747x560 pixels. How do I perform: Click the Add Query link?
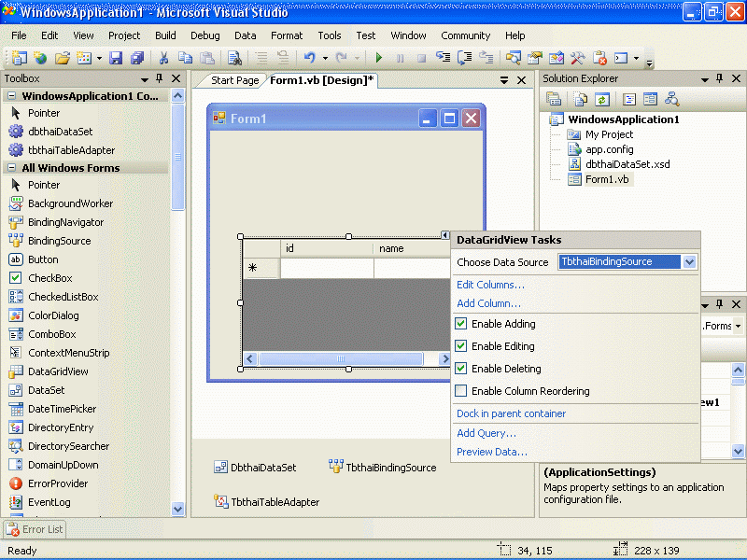pyautogui.click(x=486, y=433)
